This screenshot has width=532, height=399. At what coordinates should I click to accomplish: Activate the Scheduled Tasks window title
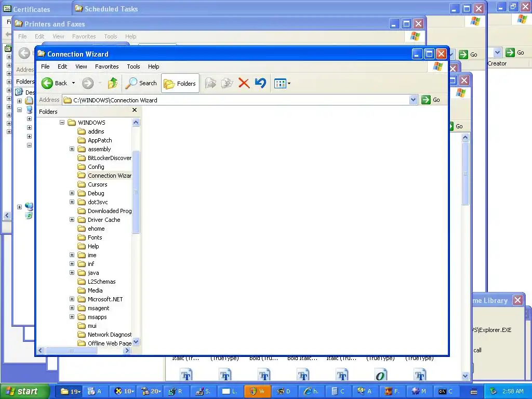(111, 9)
